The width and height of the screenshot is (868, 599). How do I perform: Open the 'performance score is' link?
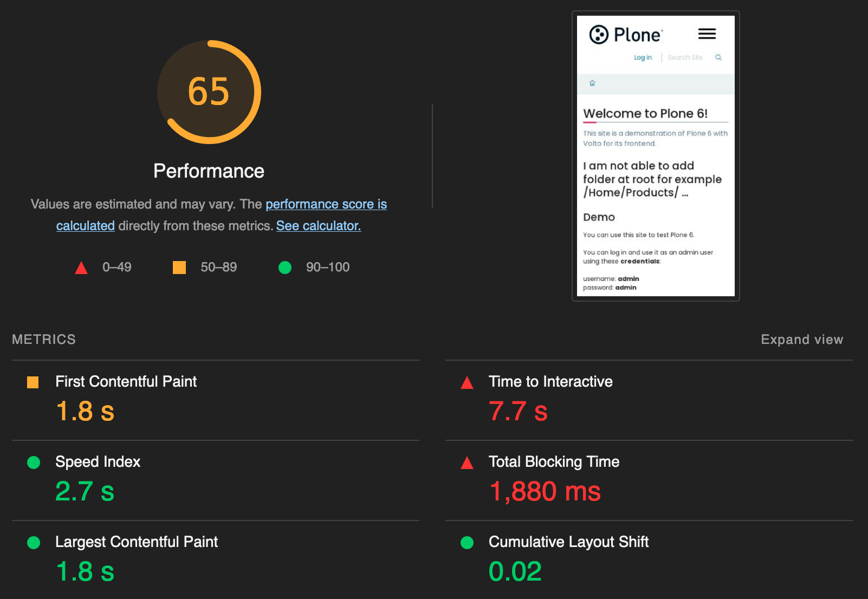click(326, 204)
